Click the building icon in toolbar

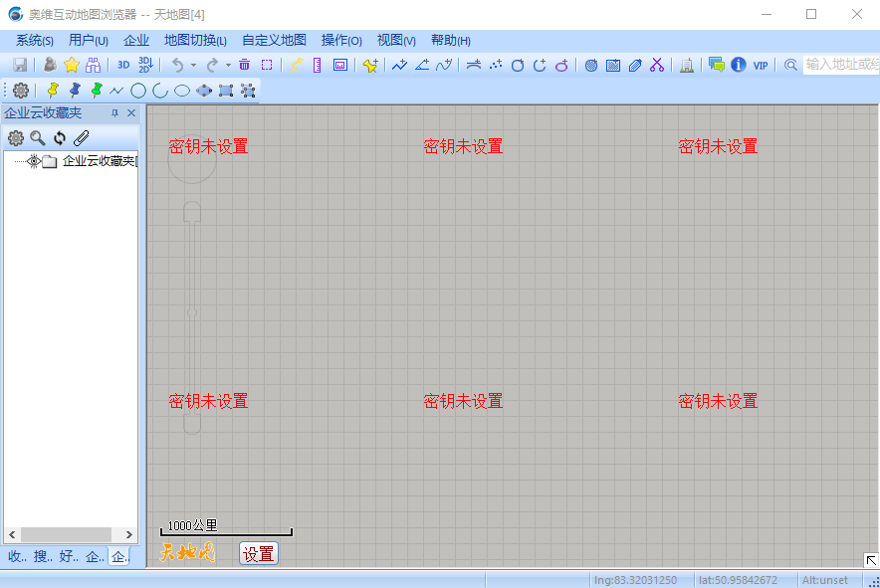tap(686, 65)
